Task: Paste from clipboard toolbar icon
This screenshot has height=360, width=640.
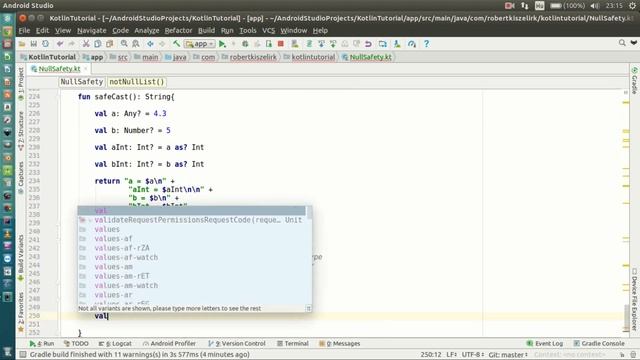Action: point(109,44)
